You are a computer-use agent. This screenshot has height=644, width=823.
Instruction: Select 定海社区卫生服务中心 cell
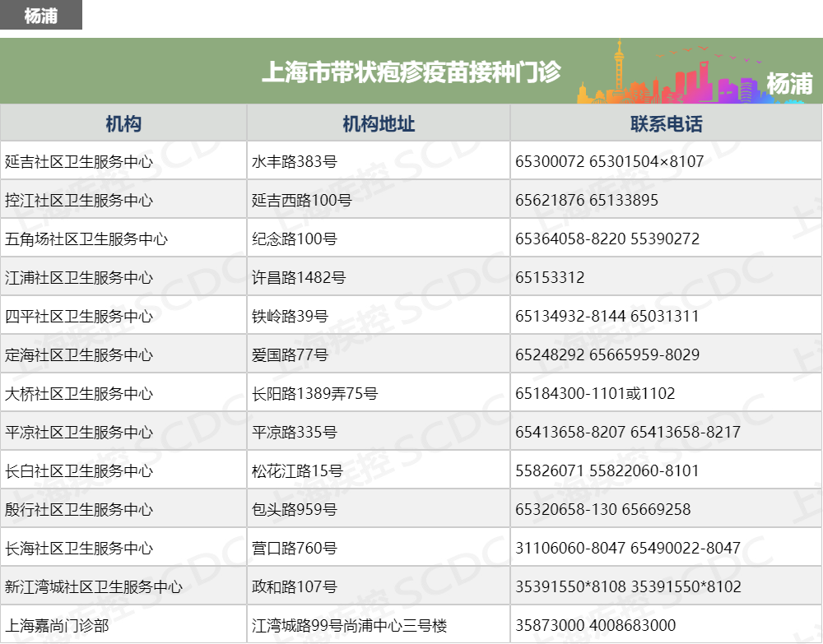point(123,354)
